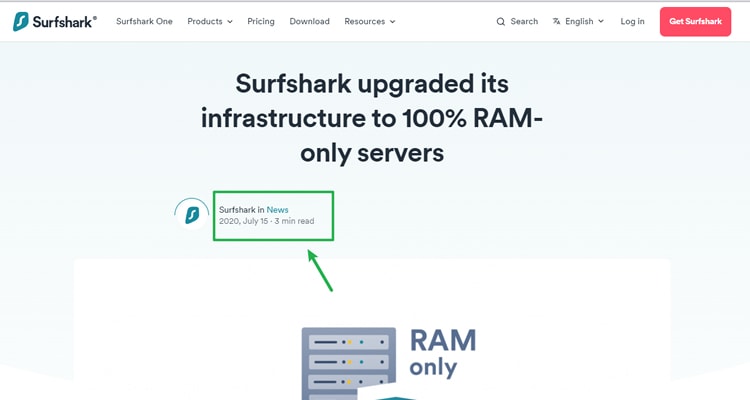This screenshot has width=750, height=400.
Task: Click the Surfshark author avatar icon
Action: (x=192, y=215)
